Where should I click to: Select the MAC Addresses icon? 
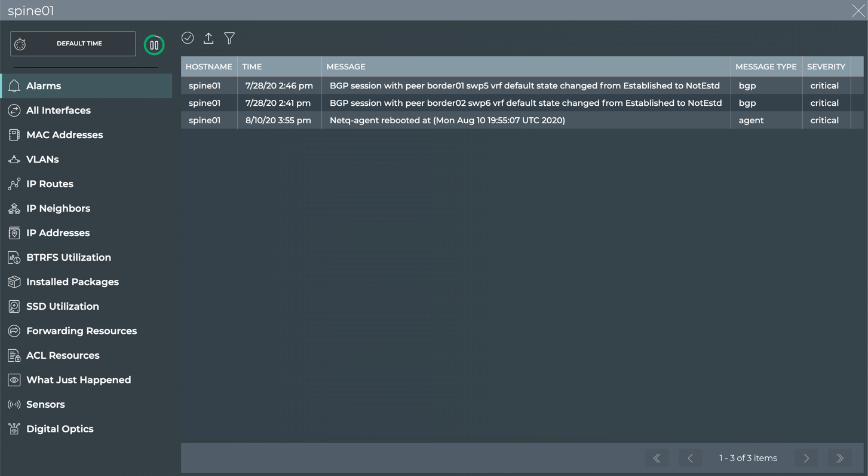tap(14, 135)
